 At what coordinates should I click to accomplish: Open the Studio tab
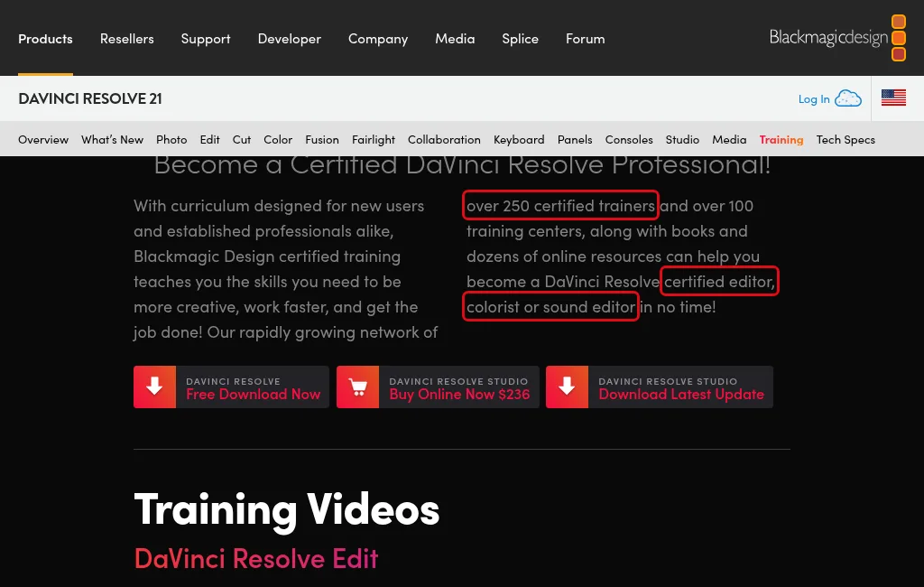(682, 140)
